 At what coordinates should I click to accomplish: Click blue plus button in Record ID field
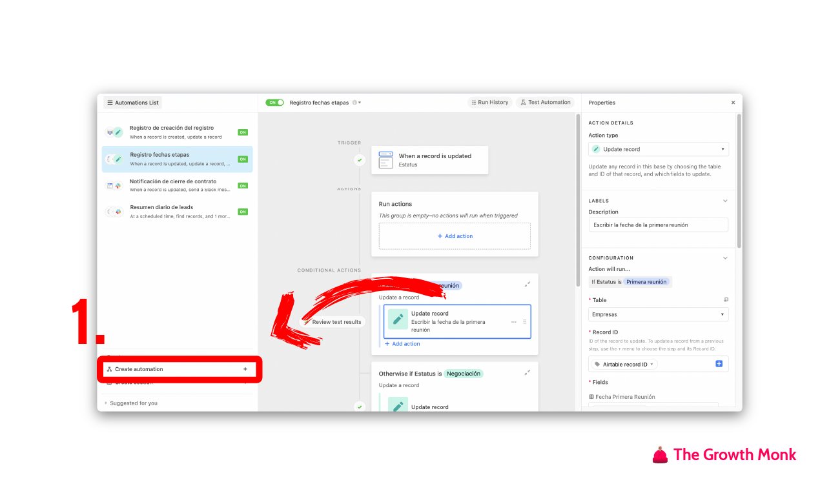pos(719,364)
